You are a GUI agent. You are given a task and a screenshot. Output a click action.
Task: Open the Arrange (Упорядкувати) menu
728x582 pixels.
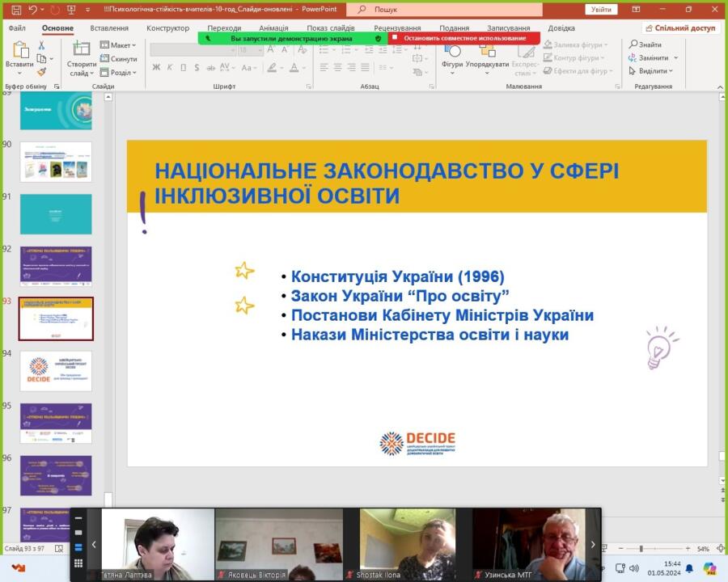tap(487, 58)
